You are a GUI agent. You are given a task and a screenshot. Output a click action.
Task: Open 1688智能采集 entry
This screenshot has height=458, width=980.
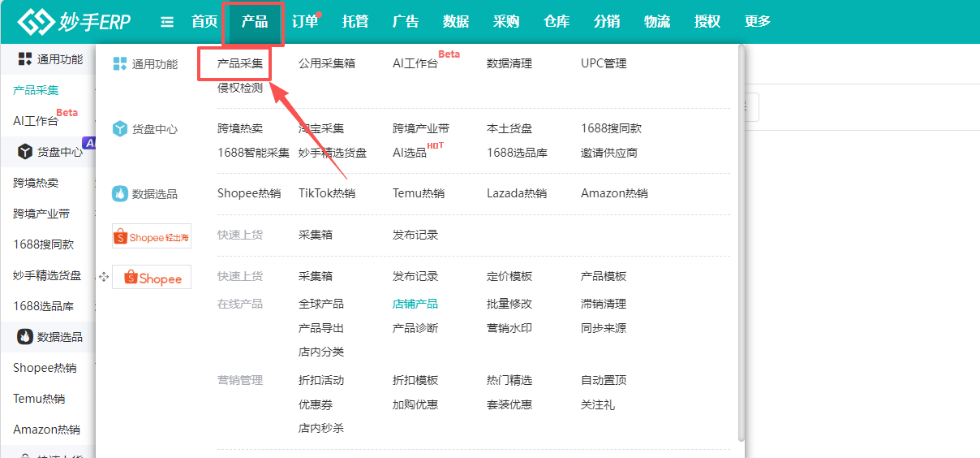point(253,153)
